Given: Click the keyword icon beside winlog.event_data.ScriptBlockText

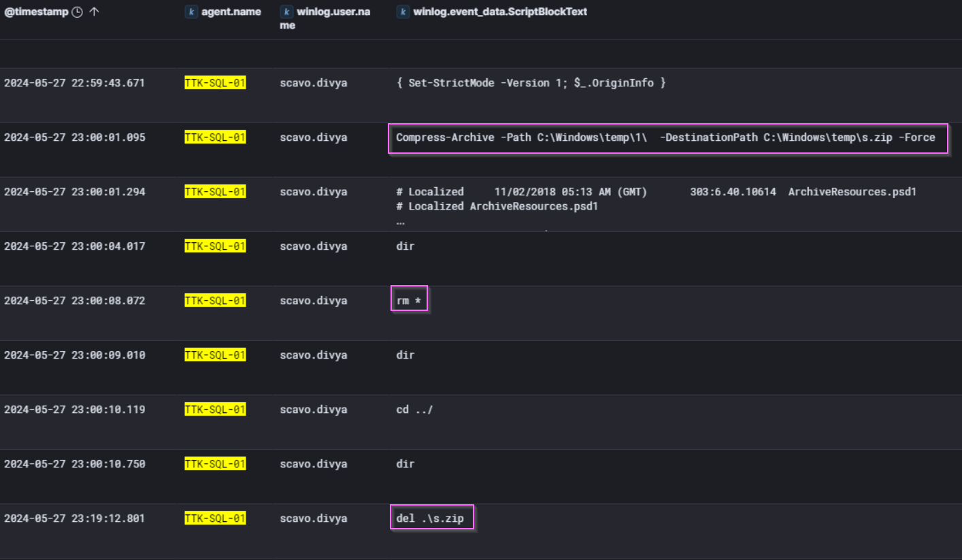Looking at the screenshot, I should pyautogui.click(x=402, y=12).
